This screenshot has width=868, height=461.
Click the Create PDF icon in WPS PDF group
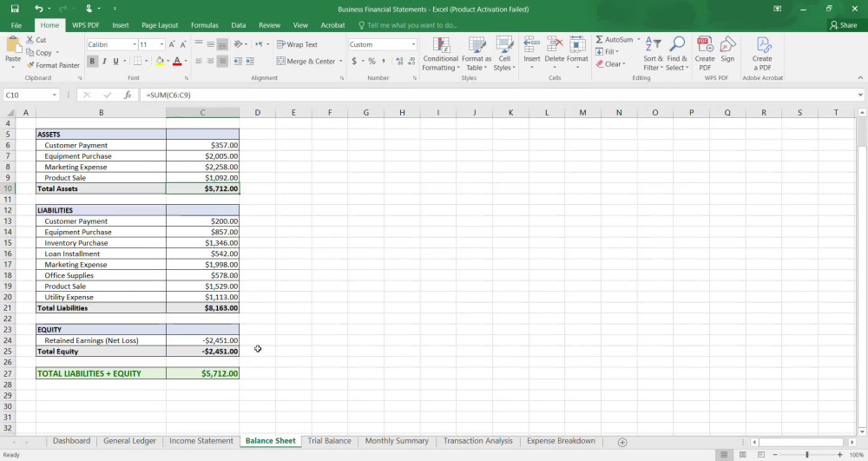[705, 45]
